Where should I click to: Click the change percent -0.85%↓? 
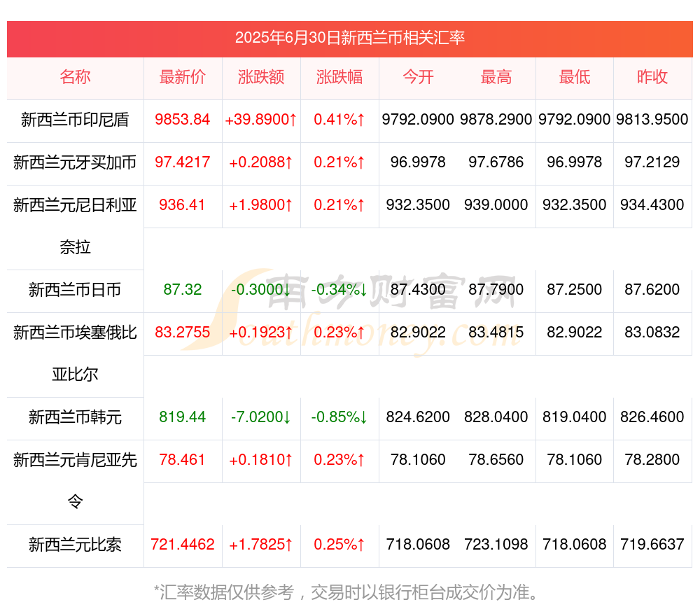tap(339, 417)
